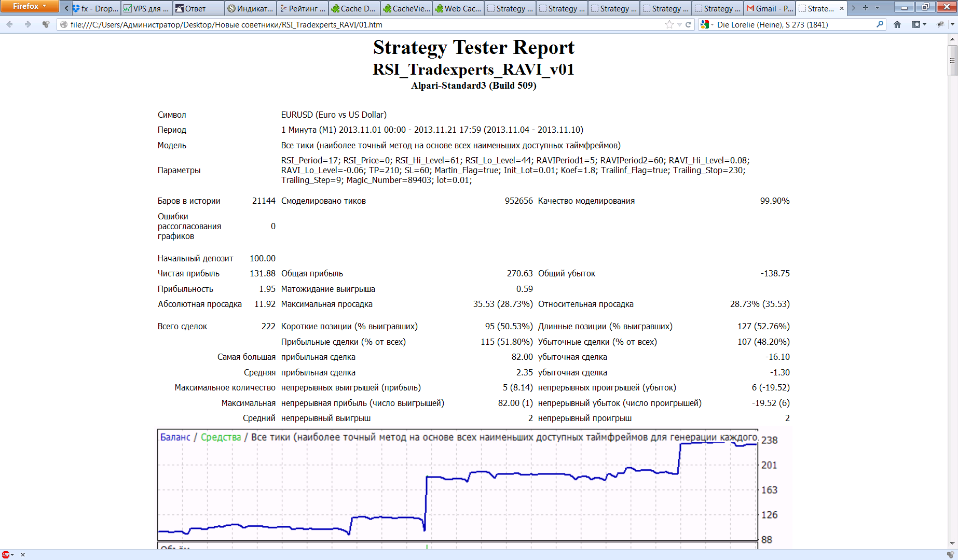958x560 pixels.
Task: Click the simulated ticks value '952656'
Action: 519,201
